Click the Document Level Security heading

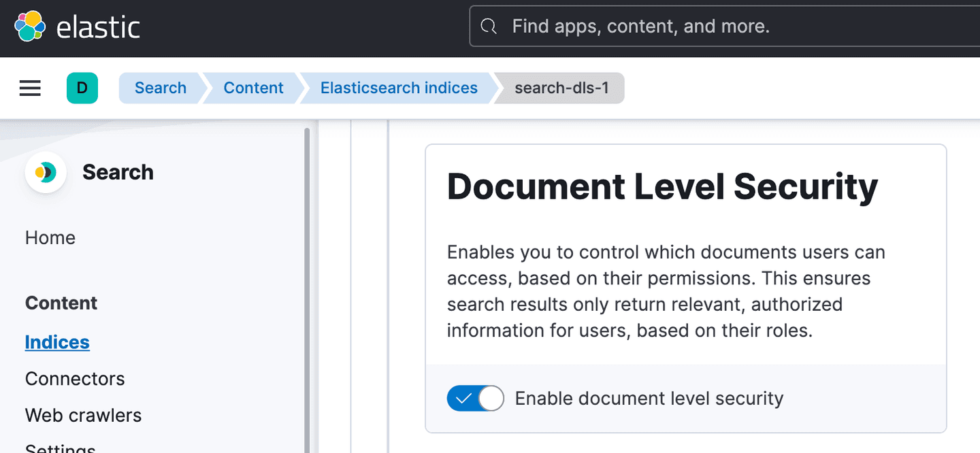pyautogui.click(x=662, y=187)
